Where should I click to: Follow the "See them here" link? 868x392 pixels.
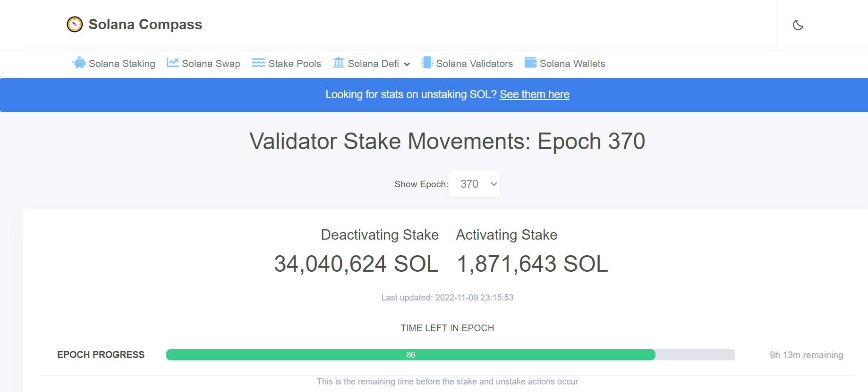click(x=535, y=94)
